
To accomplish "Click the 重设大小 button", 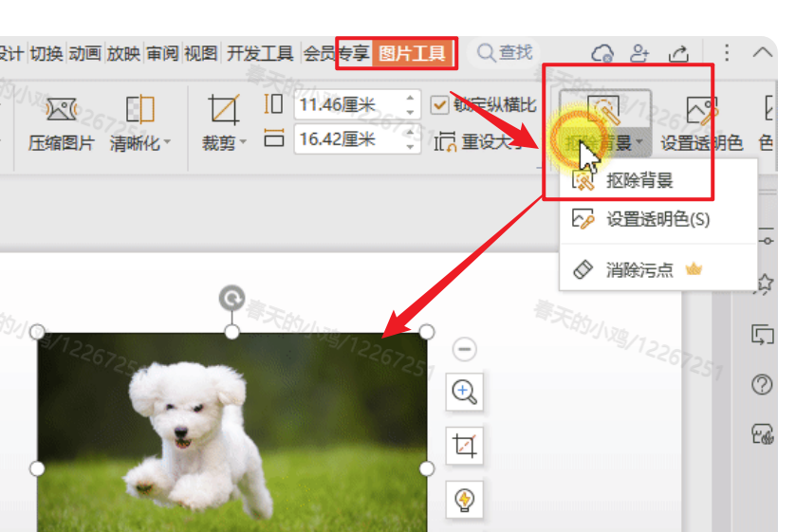I will click(479, 142).
